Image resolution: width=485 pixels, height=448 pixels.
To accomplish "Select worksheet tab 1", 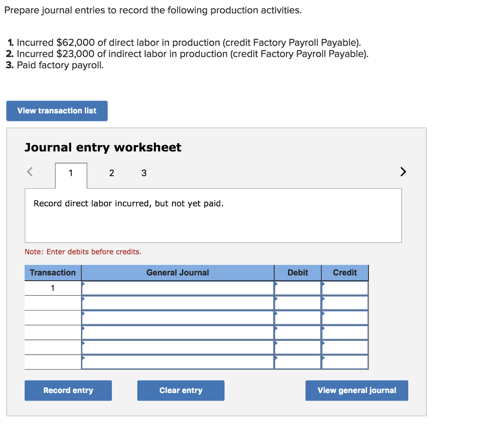I will [x=71, y=175].
